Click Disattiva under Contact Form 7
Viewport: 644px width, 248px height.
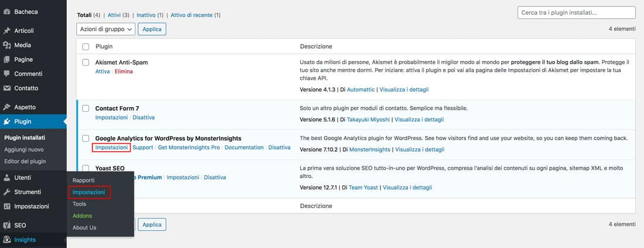[x=144, y=118]
